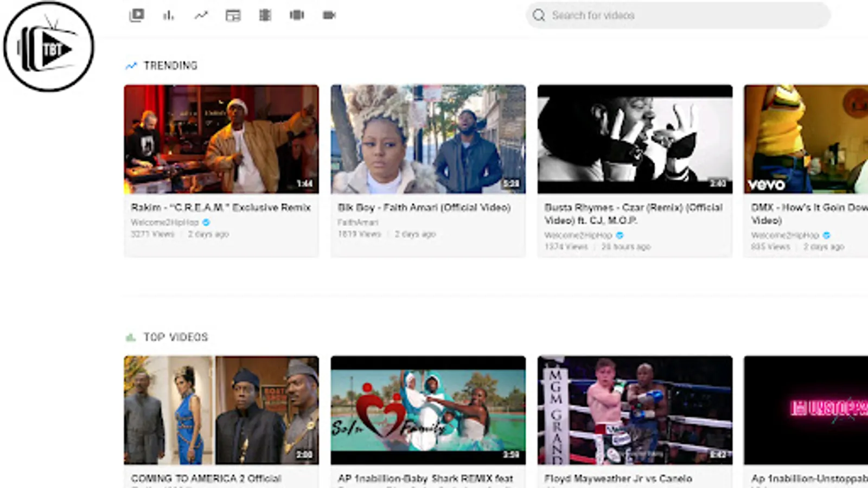Open title 'DMX - How's It Goin Down'
Viewport: 868px width, 488px height.
[809, 214]
